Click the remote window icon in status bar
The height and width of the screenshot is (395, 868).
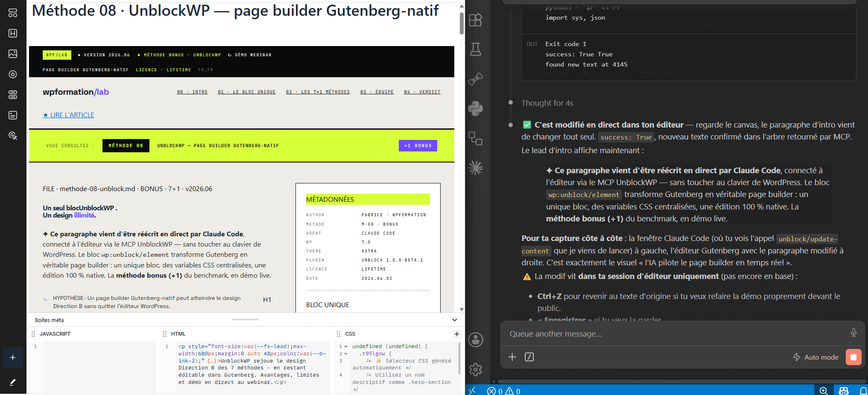pos(472,390)
